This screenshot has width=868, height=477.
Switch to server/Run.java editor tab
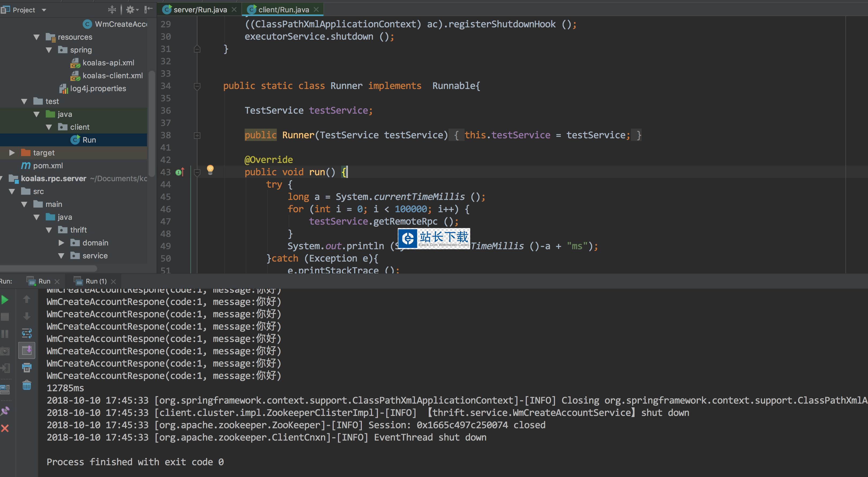[200, 10]
